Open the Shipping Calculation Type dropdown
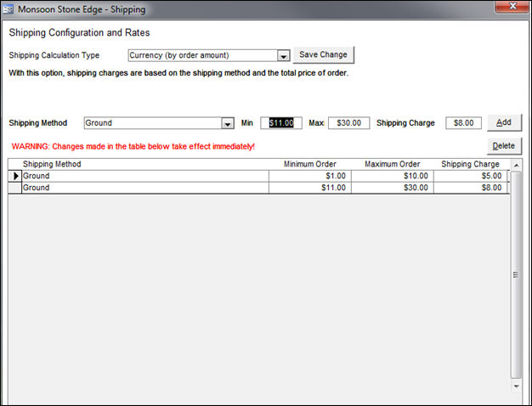Screen dimensions: 532x406 284,55
